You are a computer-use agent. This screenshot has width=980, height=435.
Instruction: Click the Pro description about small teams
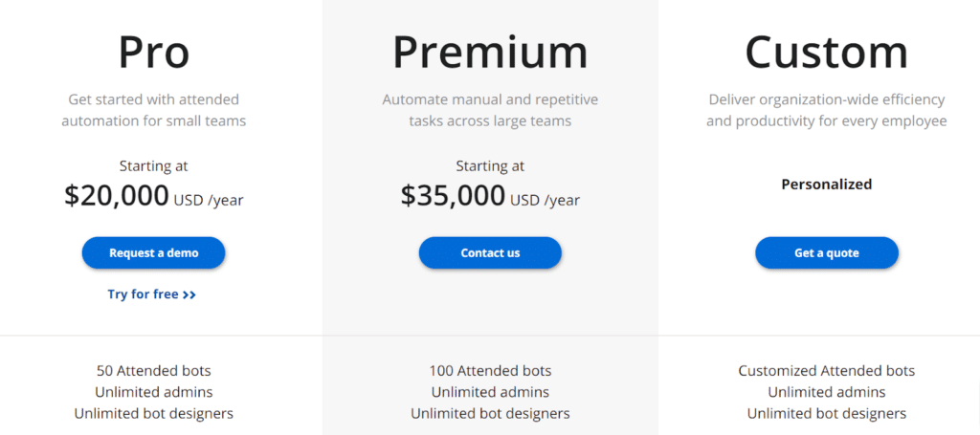153,110
